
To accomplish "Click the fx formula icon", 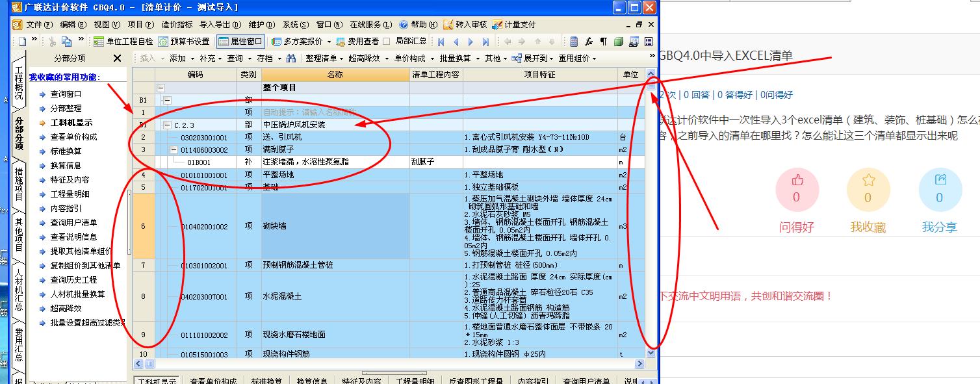I will click(589, 42).
